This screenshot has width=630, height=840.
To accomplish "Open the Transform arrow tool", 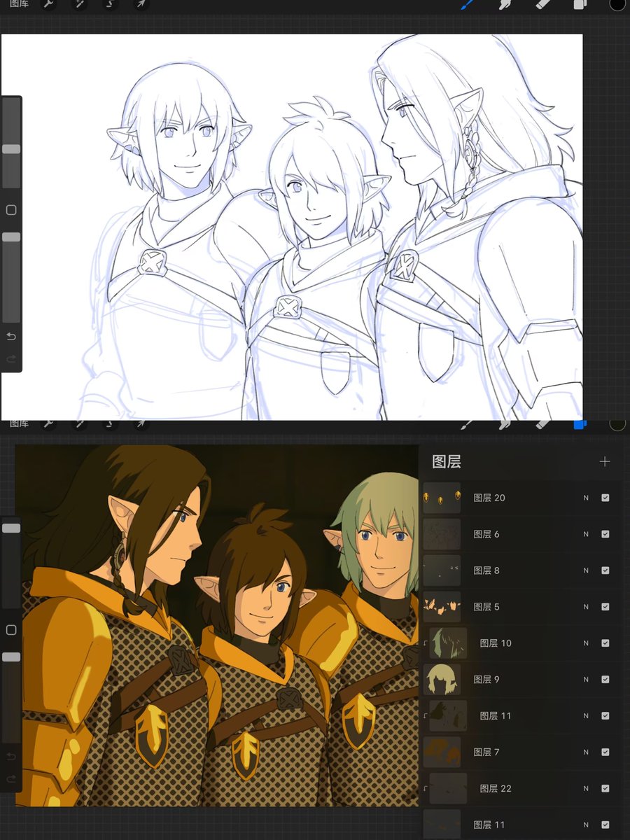I will pyautogui.click(x=140, y=6).
